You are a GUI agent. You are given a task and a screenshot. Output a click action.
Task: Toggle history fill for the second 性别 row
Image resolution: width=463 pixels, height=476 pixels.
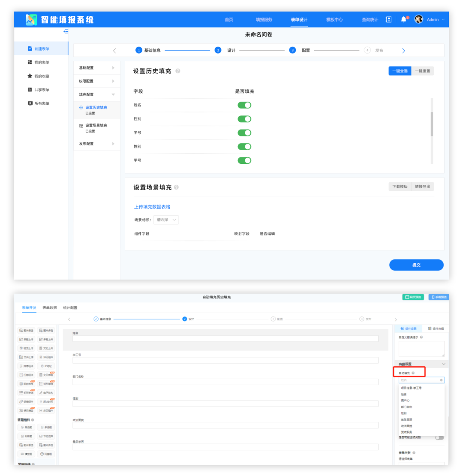[x=244, y=147]
